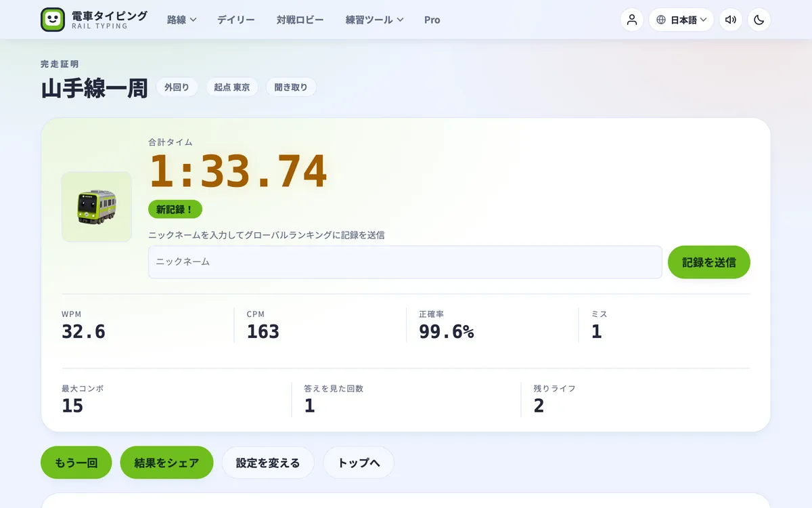Image resolution: width=812 pixels, height=508 pixels.
Task: Click the WPM value 32.6
Action: tap(83, 331)
